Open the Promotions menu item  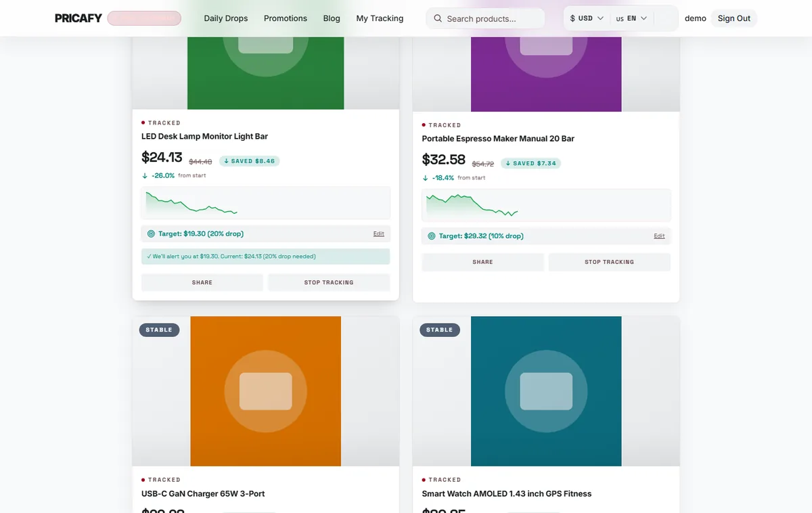click(286, 18)
